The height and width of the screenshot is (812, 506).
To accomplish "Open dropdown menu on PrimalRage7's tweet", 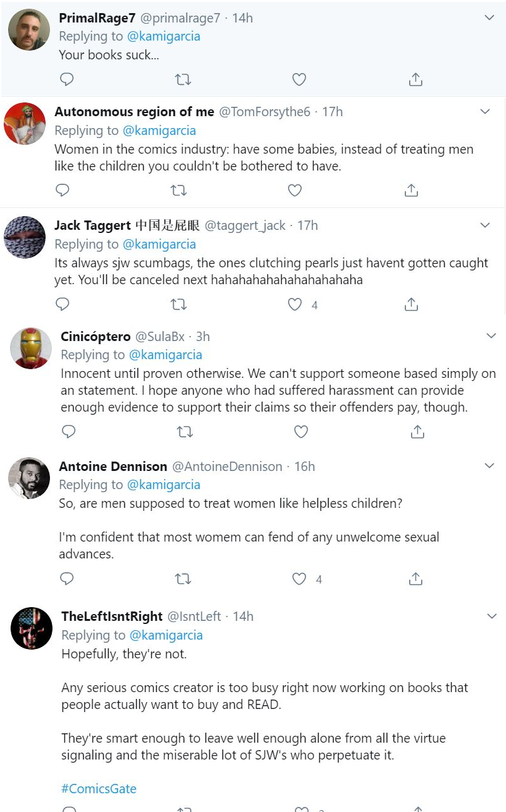I will point(490,18).
